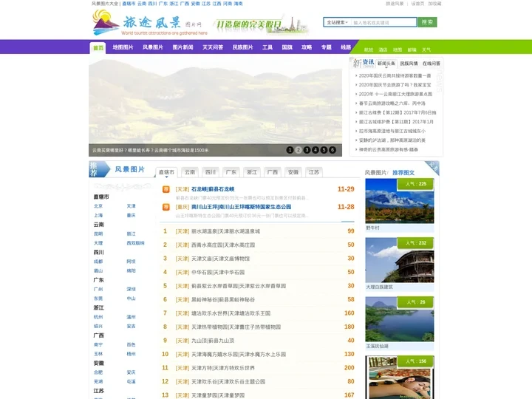Select the 广西 region tab
The image size is (532, 399).
[x=273, y=172]
